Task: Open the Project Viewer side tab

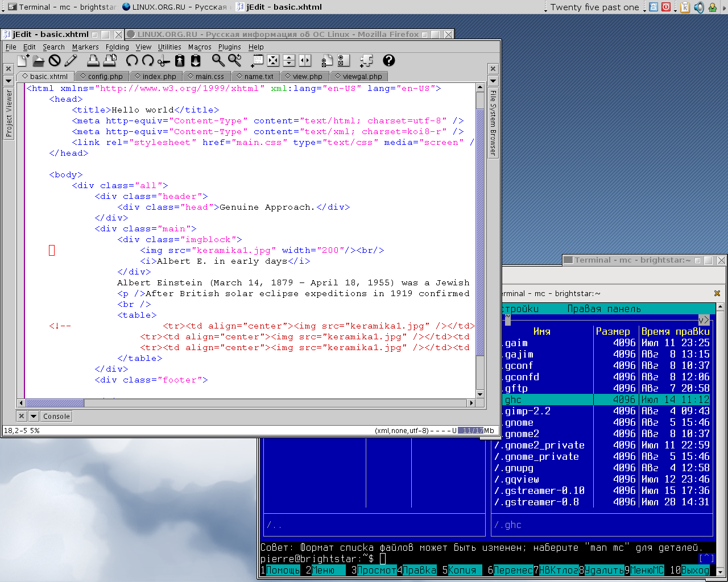Action: (9, 114)
